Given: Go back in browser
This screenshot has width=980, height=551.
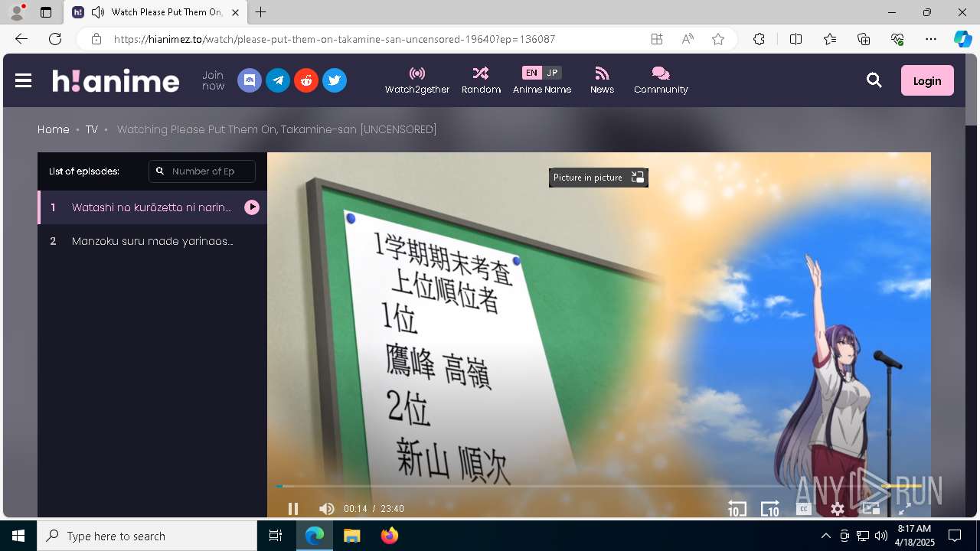Looking at the screenshot, I should [21, 39].
